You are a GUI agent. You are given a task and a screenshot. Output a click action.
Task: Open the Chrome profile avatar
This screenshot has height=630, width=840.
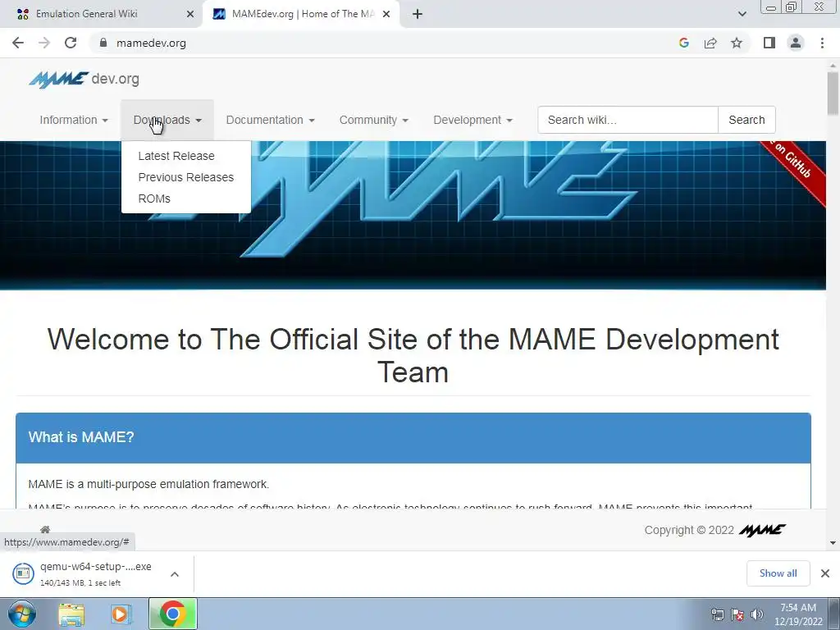(x=796, y=43)
